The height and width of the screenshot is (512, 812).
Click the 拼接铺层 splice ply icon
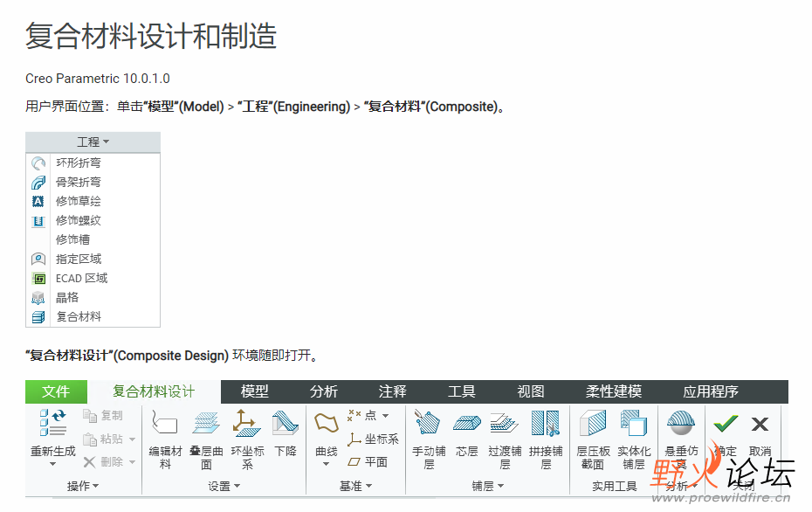[546, 423]
